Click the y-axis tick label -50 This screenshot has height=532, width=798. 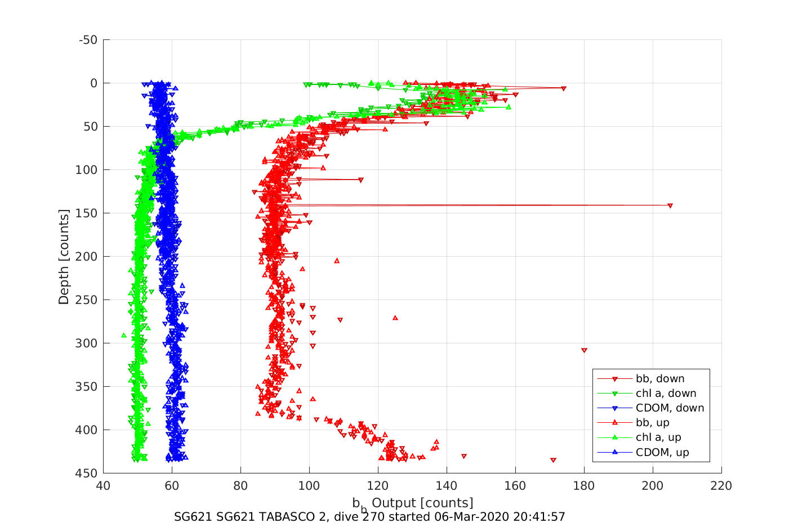(88, 40)
